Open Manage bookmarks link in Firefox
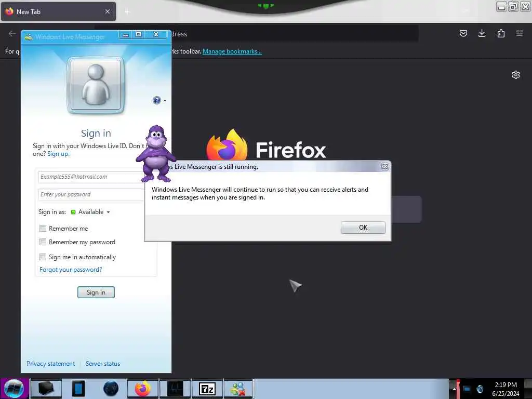 click(x=232, y=51)
